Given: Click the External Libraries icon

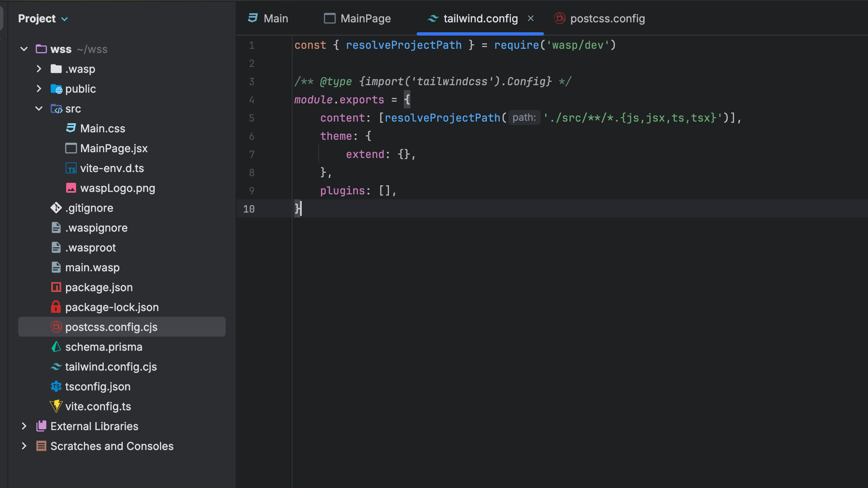Looking at the screenshot, I should [x=41, y=426].
